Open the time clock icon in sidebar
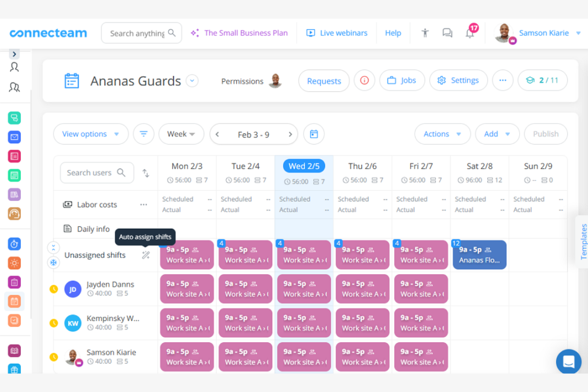 tap(14, 244)
